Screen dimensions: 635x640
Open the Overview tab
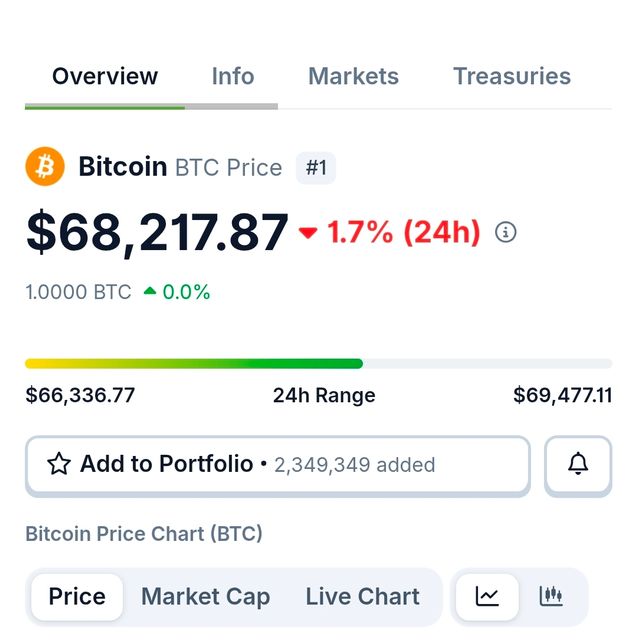point(105,76)
